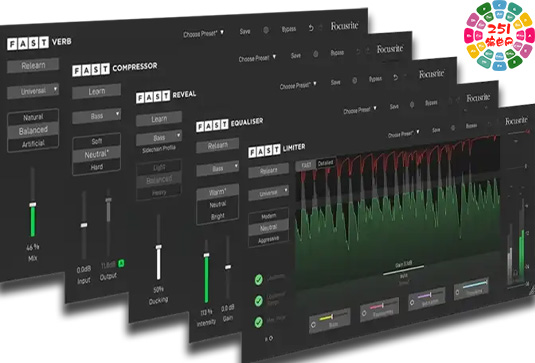This screenshot has height=363, width=535.
Task: Click Relearn button in FAST Verb
Action: [x=33, y=65]
